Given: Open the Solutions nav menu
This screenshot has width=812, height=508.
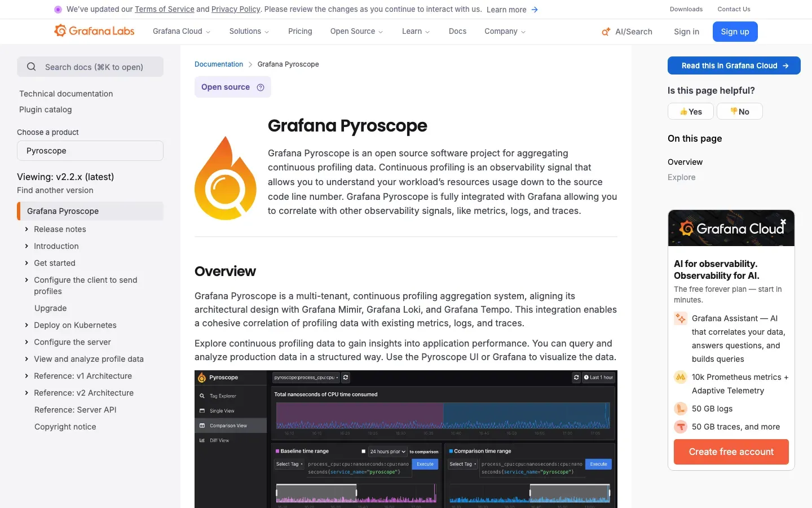Looking at the screenshot, I should 249,32.
